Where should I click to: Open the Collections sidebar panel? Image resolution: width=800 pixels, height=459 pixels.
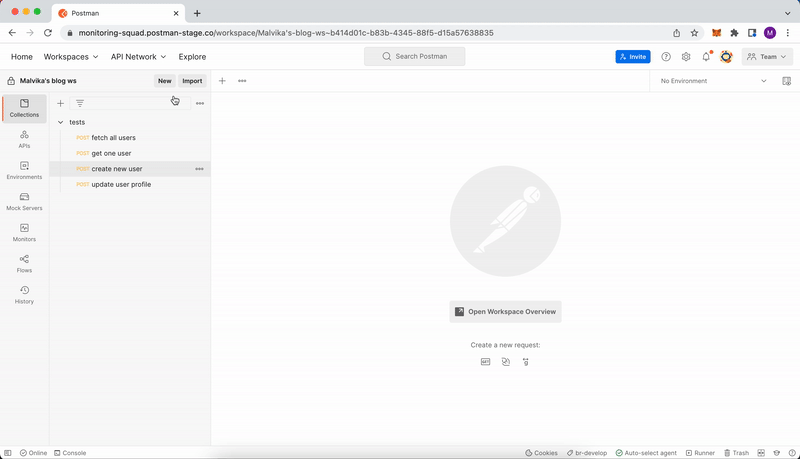24,108
